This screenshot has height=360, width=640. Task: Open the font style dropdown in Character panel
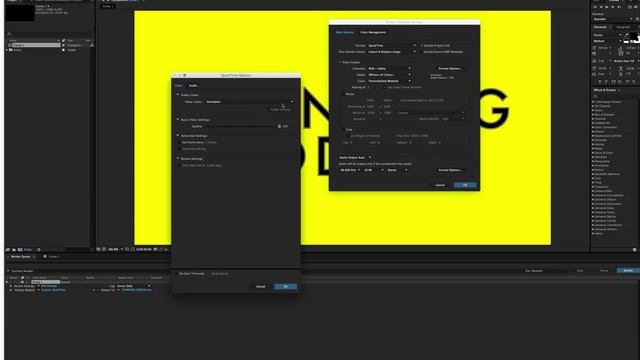click(x=607, y=41)
